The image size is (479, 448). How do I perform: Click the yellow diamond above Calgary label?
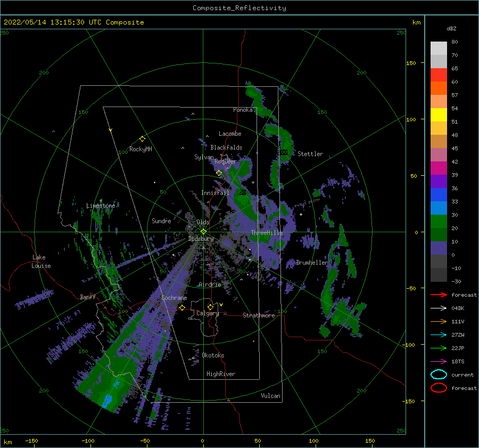(210, 307)
